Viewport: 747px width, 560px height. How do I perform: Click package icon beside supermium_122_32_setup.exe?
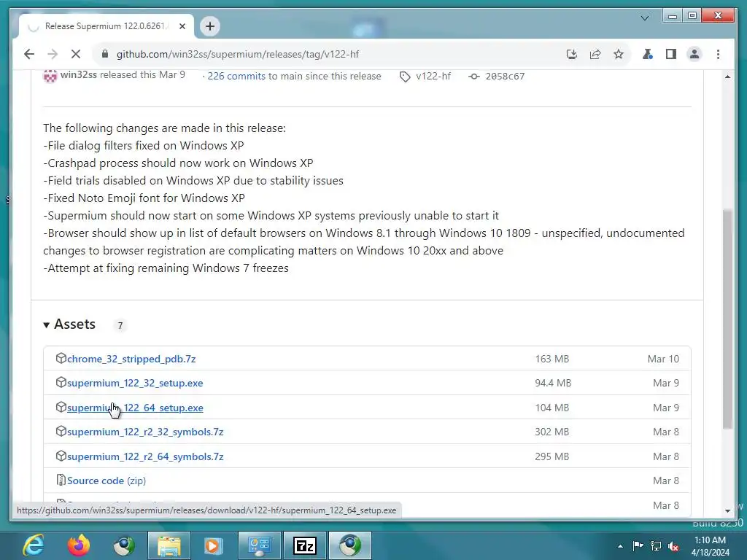click(x=61, y=382)
